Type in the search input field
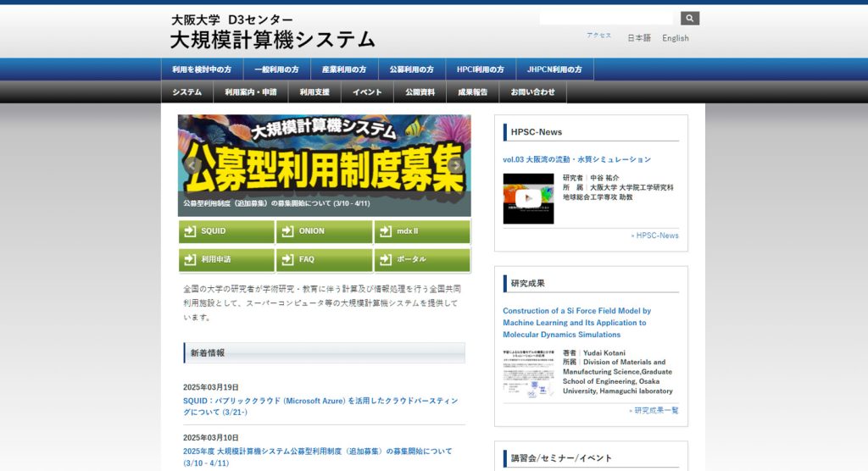 [606, 18]
